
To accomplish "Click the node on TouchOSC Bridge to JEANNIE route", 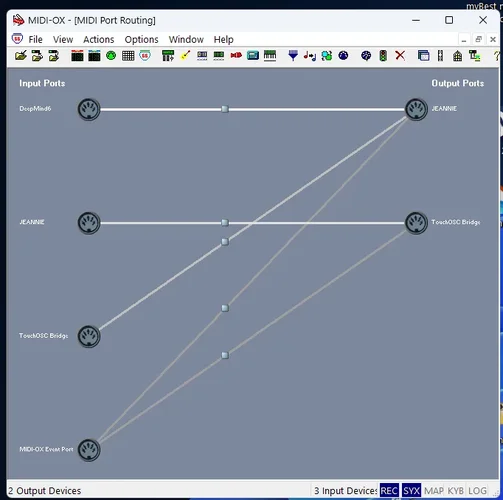I will (x=225, y=242).
